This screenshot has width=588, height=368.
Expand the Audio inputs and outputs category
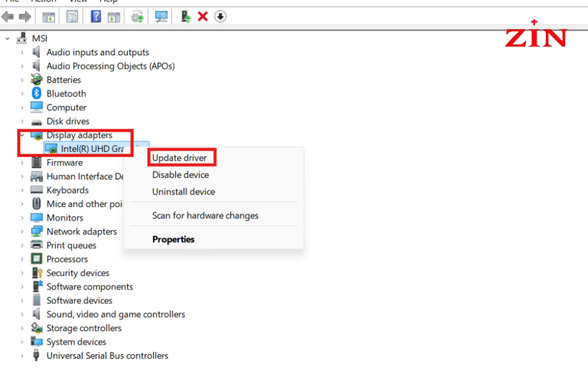(x=22, y=52)
